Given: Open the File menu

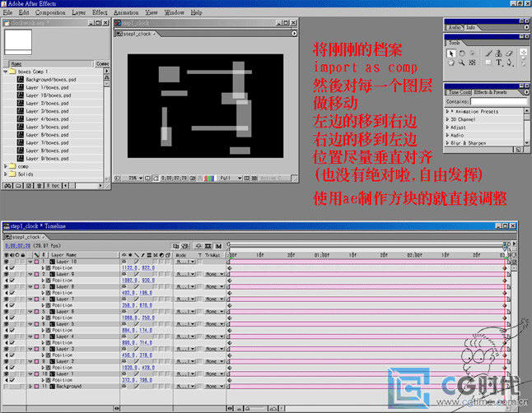Looking at the screenshot, I should click(x=7, y=12).
